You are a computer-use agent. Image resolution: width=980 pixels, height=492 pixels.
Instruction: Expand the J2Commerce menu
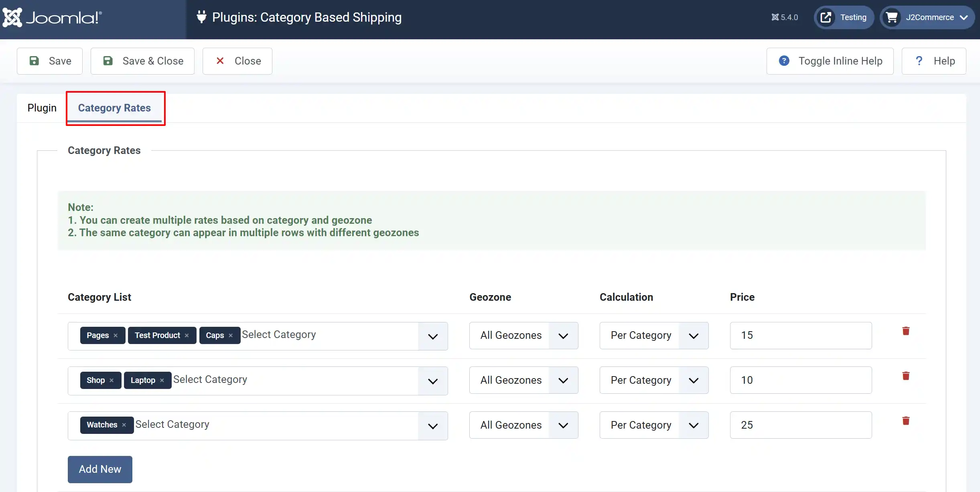927,17
